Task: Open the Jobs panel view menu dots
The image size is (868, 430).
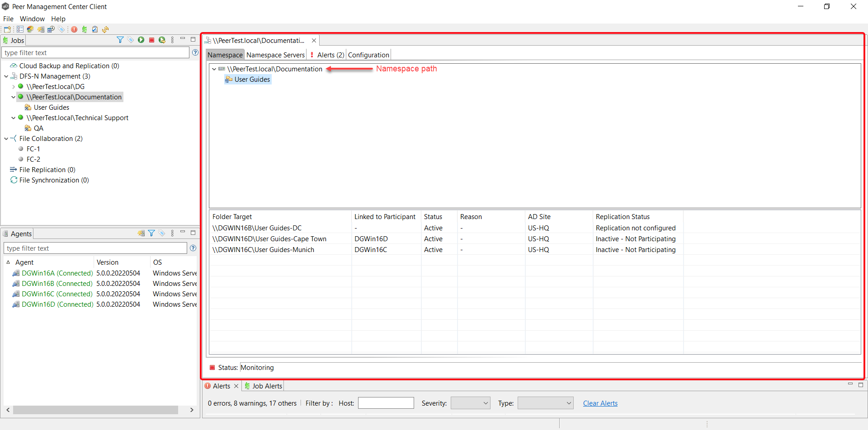Action: point(172,40)
